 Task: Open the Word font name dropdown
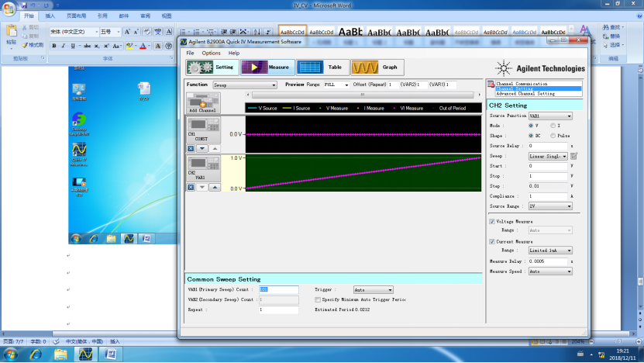point(97,32)
